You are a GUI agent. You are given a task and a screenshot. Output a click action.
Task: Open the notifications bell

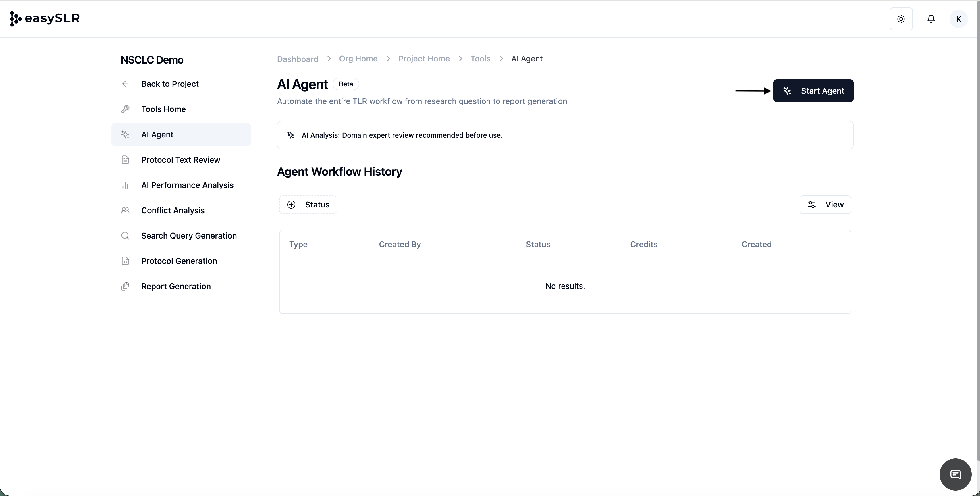931,19
